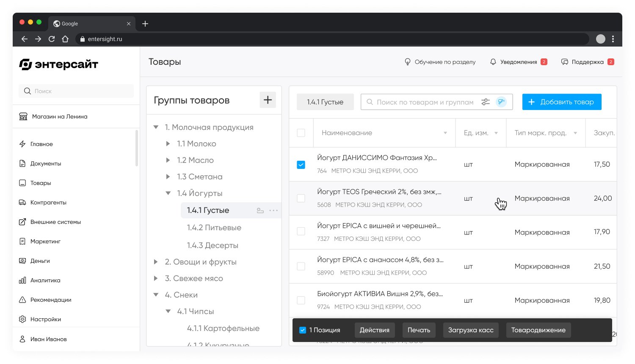The width and height of the screenshot is (635, 364).
Task: Check Биойогурт АКТИВИА Вишня row checkbox
Action: (x=301, y=300)
